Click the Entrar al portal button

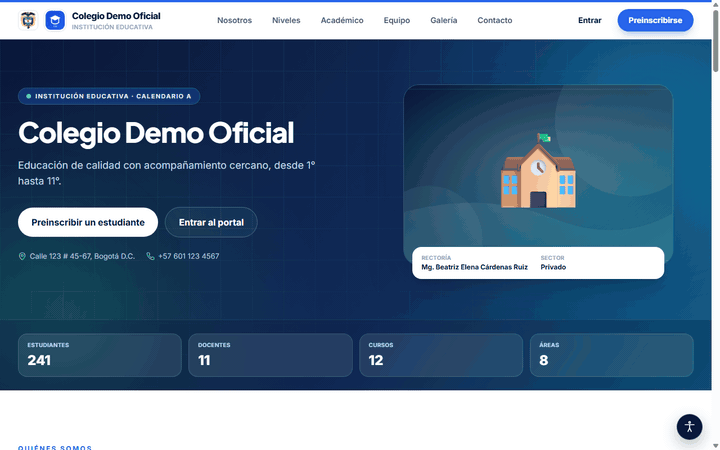(211, 222)
